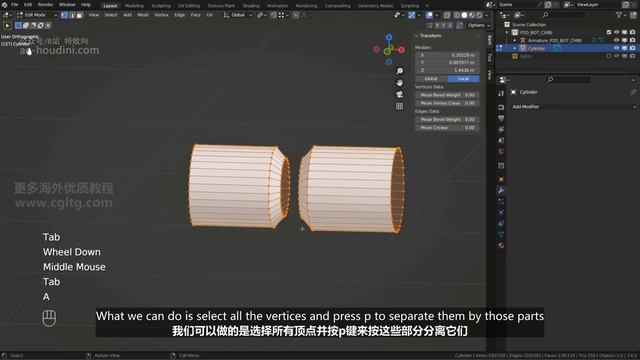Screen dimensions: 640x360
Task: Click Mean Vertex Crease slider
Action: 447,103
